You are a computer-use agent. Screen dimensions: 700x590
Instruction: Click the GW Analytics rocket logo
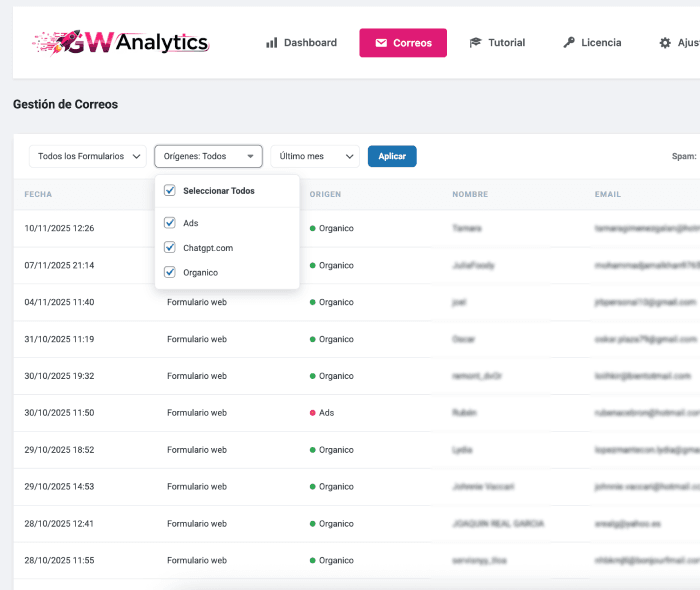(x=121, y=43)
